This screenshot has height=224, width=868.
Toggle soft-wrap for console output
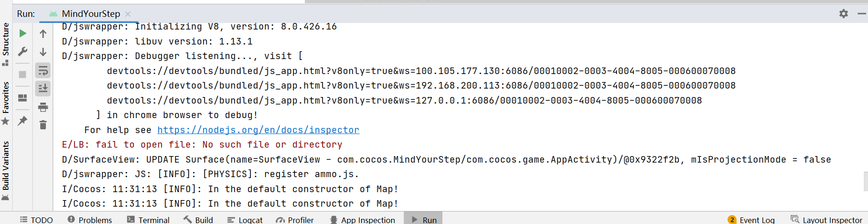(x=43, y=71)
